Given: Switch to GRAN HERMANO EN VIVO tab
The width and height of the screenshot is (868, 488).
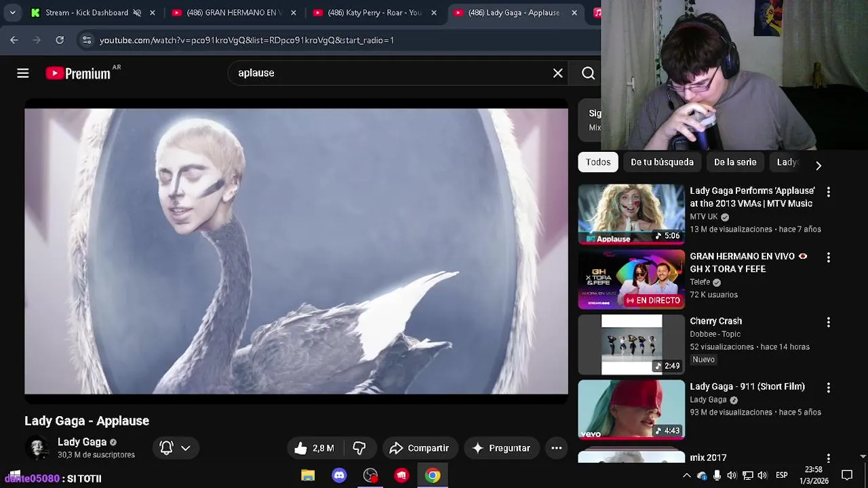Looking at the screenshot, I should pos(233,13).
